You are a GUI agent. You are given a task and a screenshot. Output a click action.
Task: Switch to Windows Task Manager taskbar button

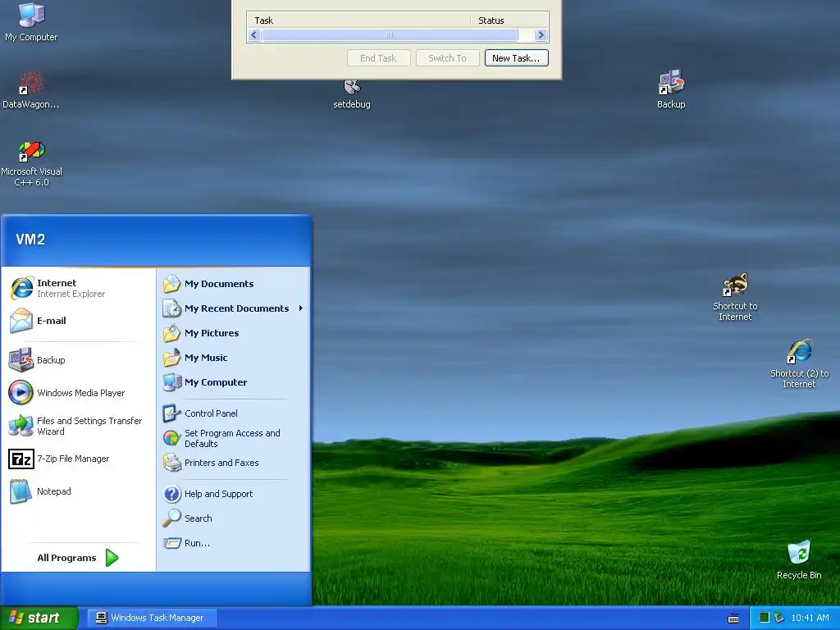click(x=152, y=618)
